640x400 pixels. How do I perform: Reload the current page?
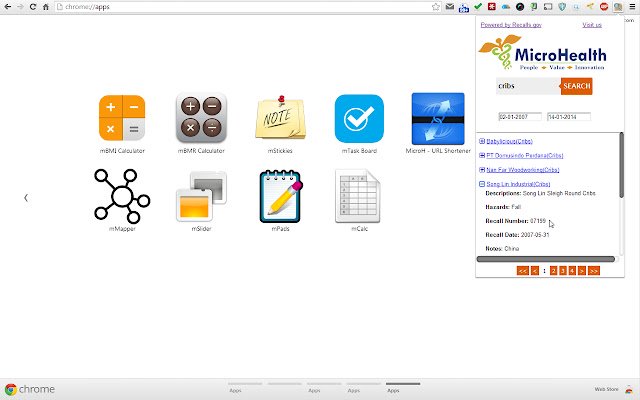click(x=33, y=7)
